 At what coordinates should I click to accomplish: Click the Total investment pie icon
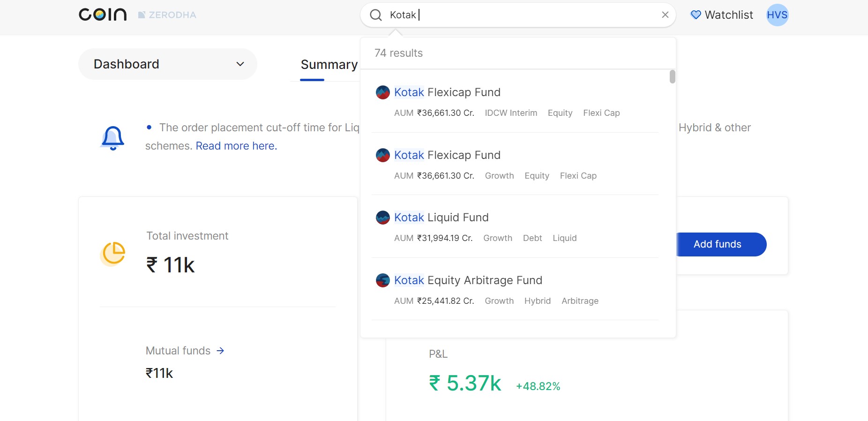pyautogui.click(x=113, y=254)
